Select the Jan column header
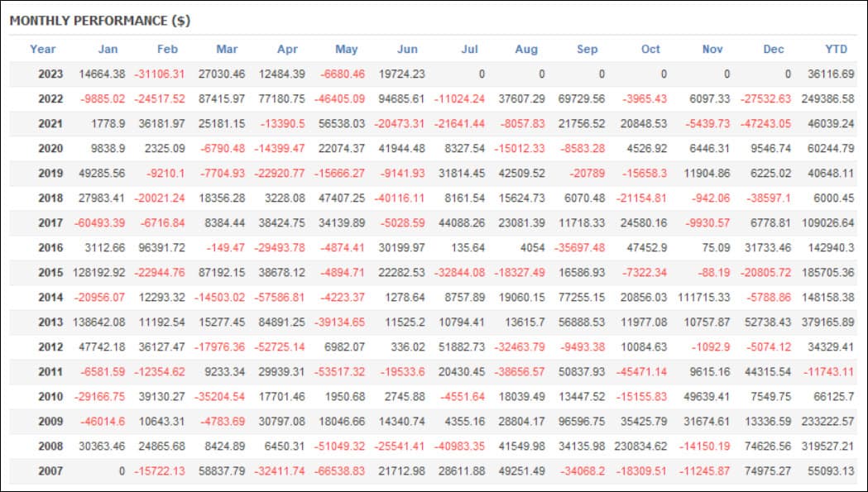 coord(108,50)
